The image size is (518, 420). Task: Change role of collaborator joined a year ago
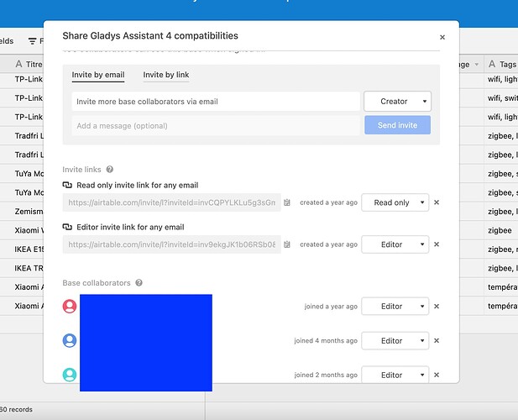[x=395, y=307]
